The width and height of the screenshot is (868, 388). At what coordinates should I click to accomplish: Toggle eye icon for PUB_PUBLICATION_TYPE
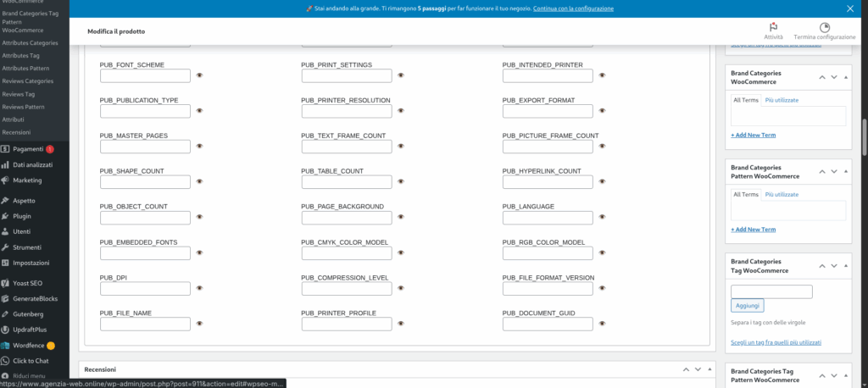point(199,111)
